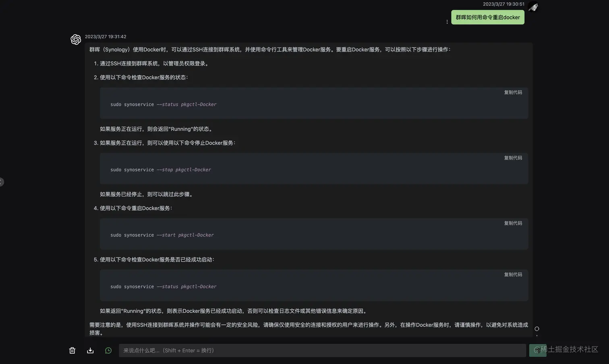Image resolution: width=609 pixels, height=364 pixels.
Task: Click the trash icon to clear the conversation
Action: point(72,350)
